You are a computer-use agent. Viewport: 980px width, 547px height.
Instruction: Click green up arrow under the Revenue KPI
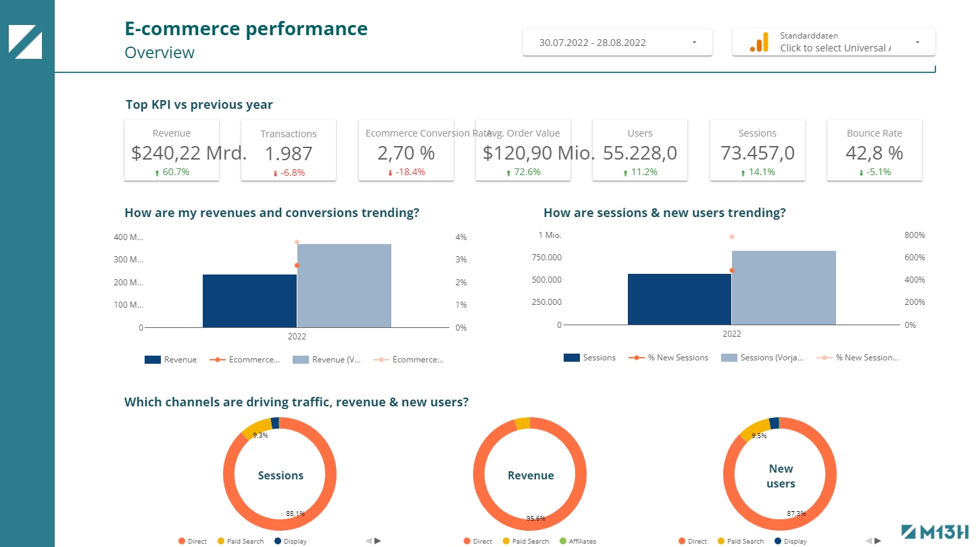[157, 173]
